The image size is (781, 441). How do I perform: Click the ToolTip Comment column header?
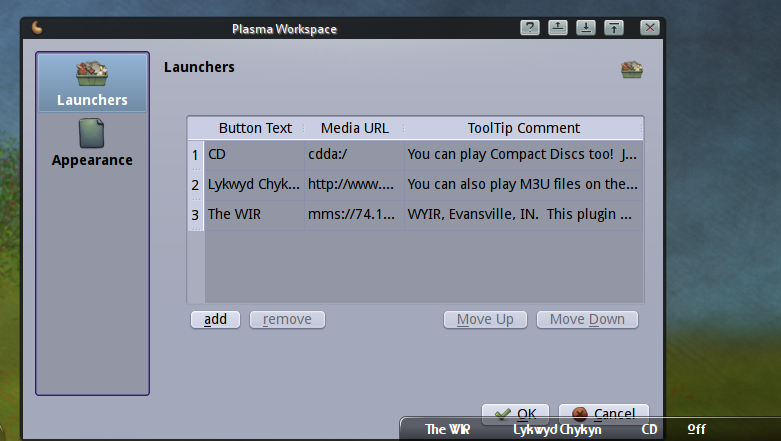tap(523, 128)
